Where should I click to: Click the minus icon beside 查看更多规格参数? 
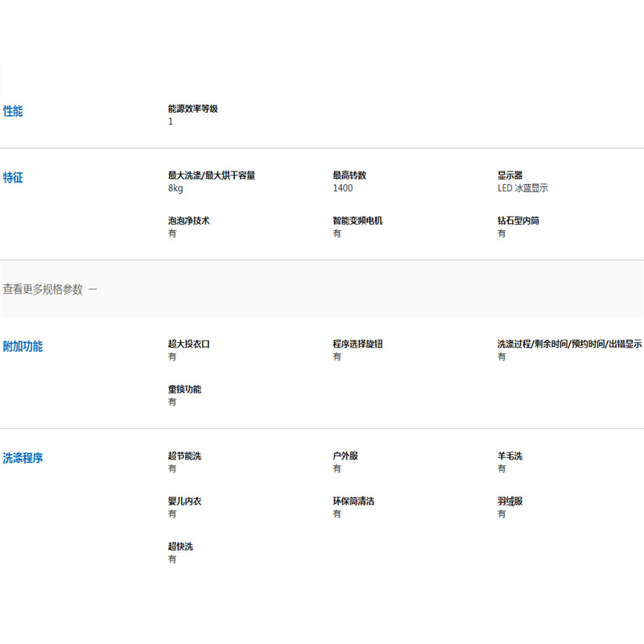pos(93,289)
